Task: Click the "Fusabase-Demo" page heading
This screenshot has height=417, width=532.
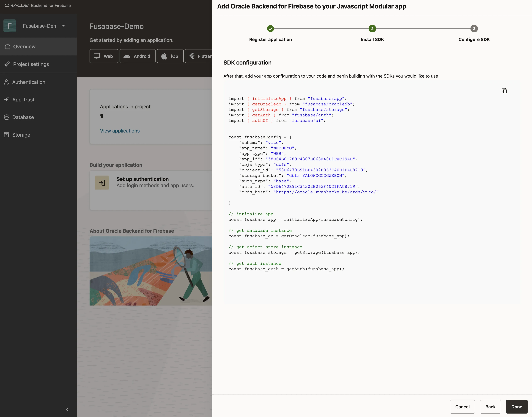Action: coord(117,26)
